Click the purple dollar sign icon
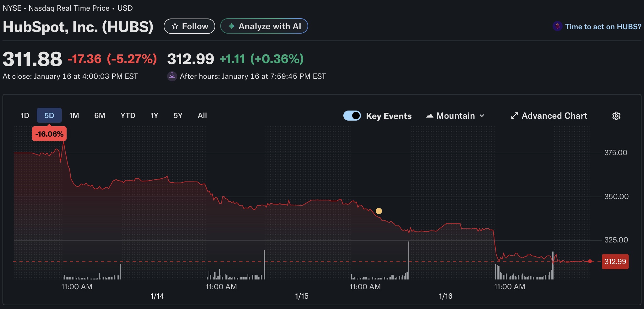The width and height of the screenshot is (644, 309). 557,26
